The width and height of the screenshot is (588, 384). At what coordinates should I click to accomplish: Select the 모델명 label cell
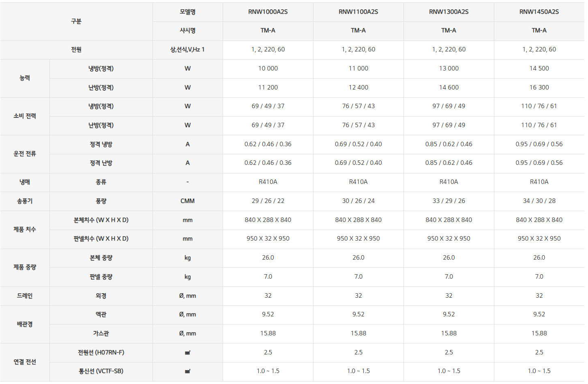188,12
